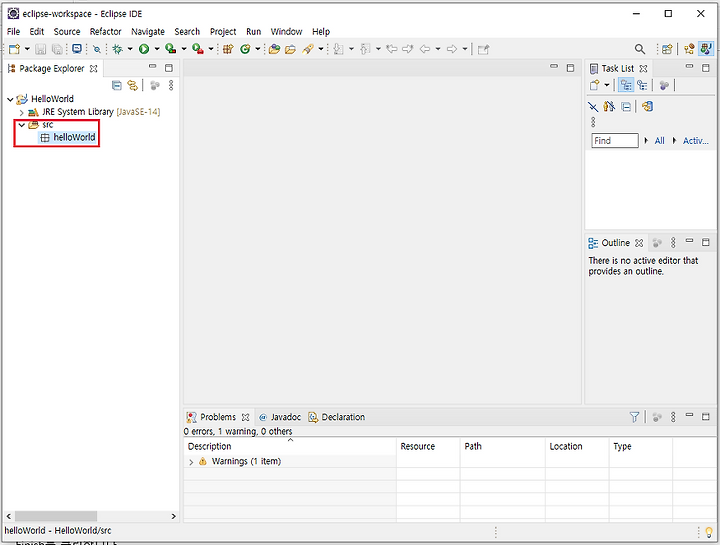Open the Coverage dropdown arrow
This screenshot has height=545, width=720.
pos(184,49)
